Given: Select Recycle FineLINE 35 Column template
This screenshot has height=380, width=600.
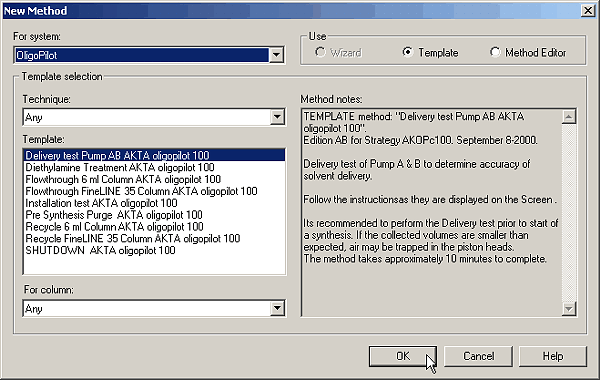Looking at the screenshot, I should (x=154, y=238).
